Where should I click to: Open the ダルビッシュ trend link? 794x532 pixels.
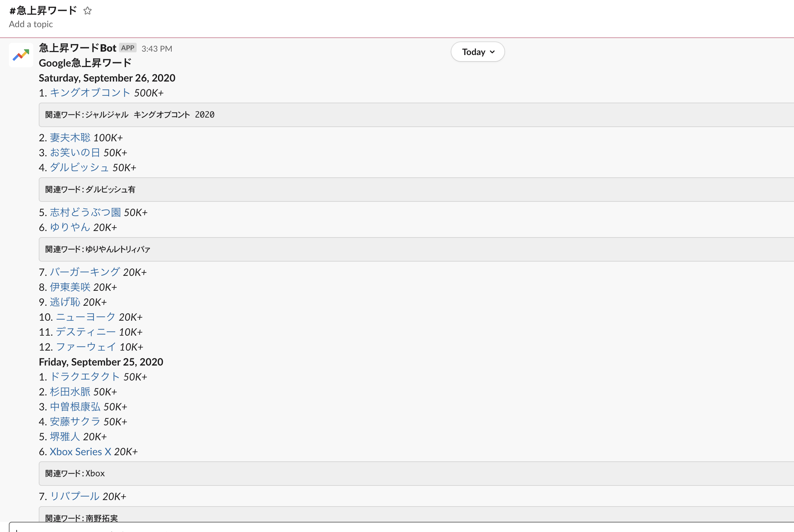pyautogui.click(x=80, y=167)
